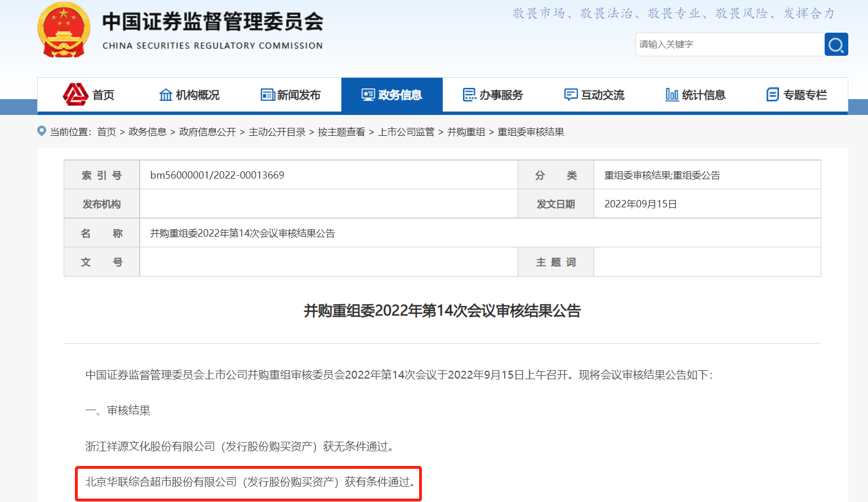Open the 机构概况 navigation tab
Image resolution: width=868 pixels, height=502 pixels.
point(189,95)
